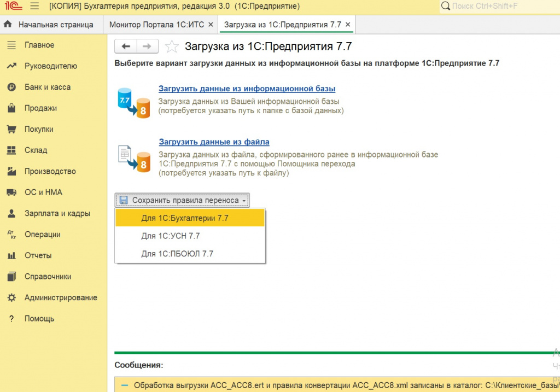The width and height of the screenshot is (560, 392).
Task: Open the Покупки section
Action: (39, 129)
